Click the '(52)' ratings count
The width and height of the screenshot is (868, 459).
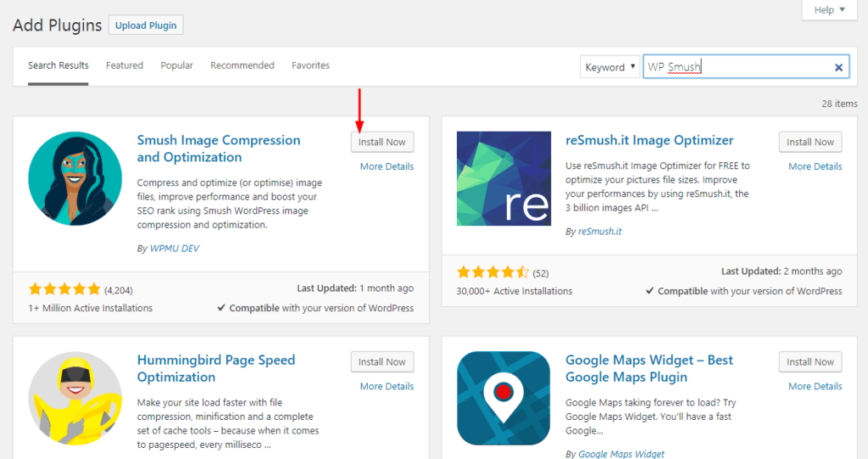tap(541, 273)
